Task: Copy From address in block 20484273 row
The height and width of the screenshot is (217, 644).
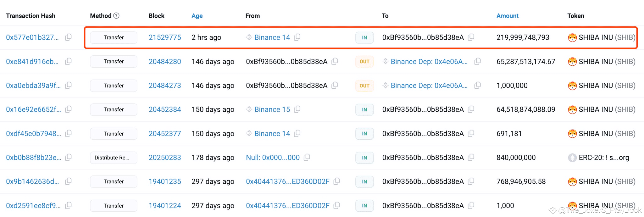Action: tap(335, 85)
